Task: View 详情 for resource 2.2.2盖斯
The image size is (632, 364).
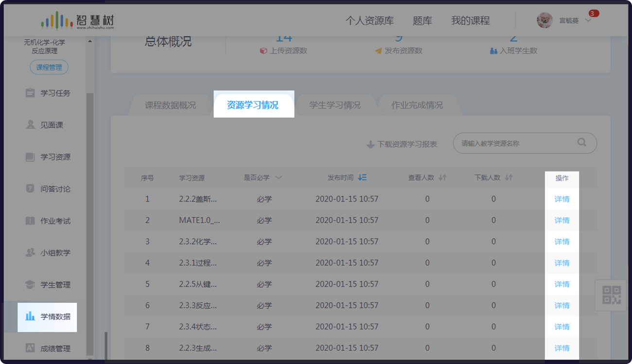Action: pyautogui.click(x=562, y=199)
